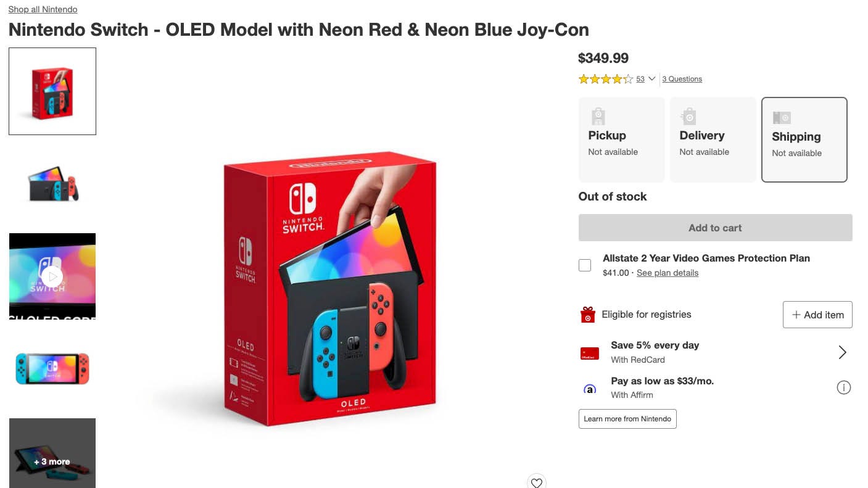This screenshot has height=488, width=868.
Task: Click the red registries gift icon
Action: click(589, 314)
